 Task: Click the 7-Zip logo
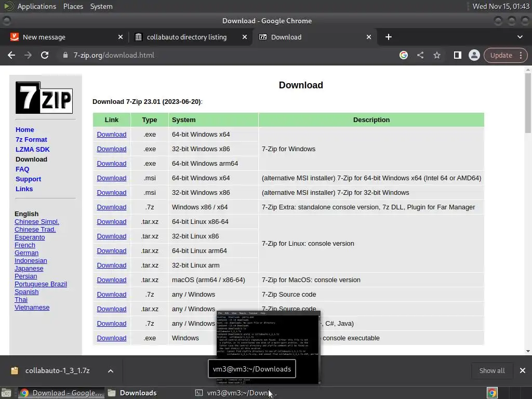tap(44, 98)
